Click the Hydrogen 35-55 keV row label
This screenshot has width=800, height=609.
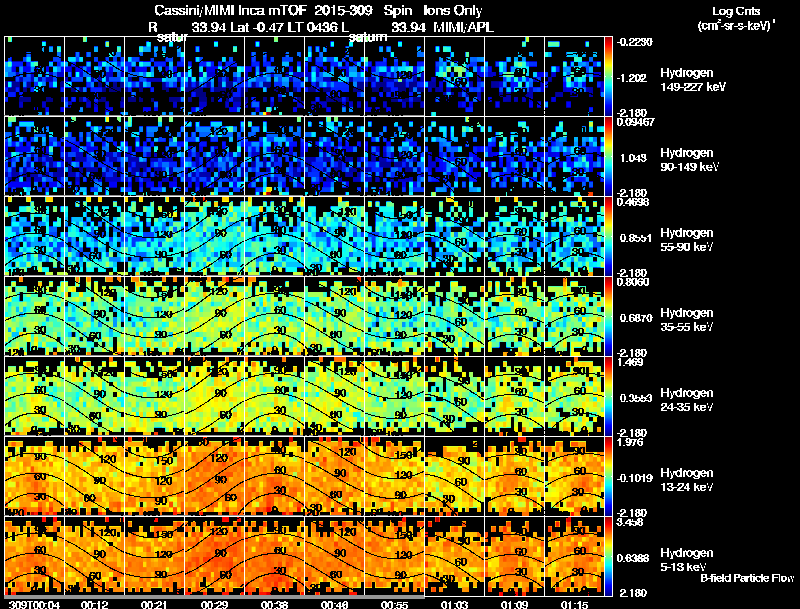point(686,319)
